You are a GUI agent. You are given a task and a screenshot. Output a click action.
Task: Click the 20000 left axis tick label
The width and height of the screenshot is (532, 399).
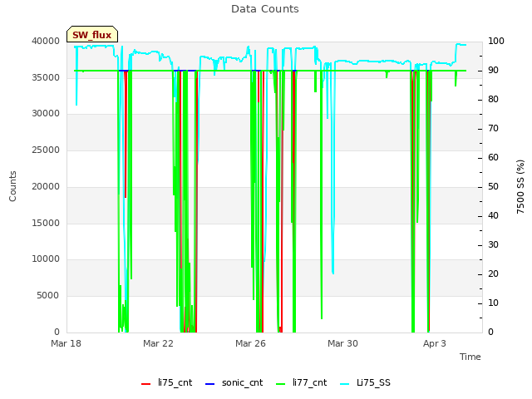46,186
